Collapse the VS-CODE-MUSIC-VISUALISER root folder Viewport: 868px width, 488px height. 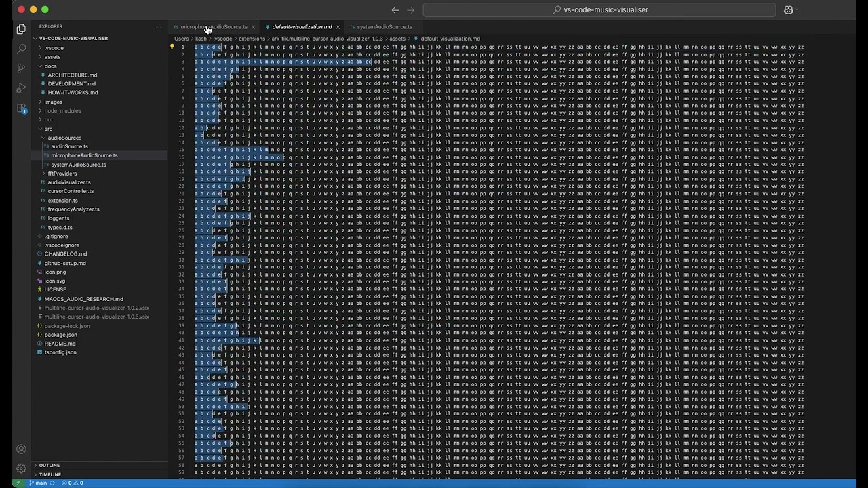(x=73, y=39)
